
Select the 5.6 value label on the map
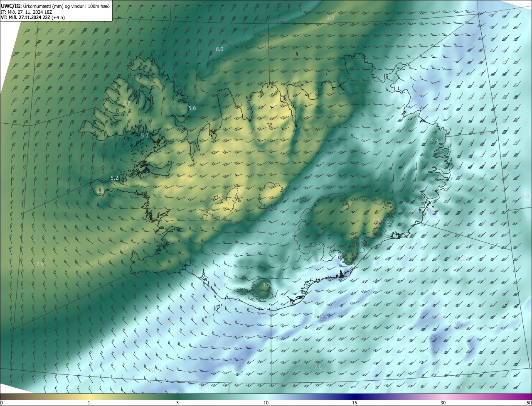(x=192, y=108)
